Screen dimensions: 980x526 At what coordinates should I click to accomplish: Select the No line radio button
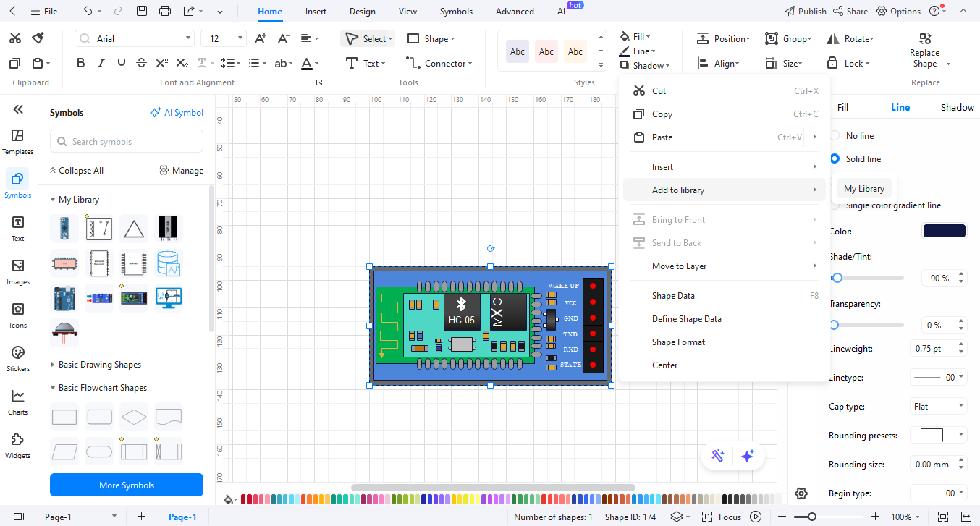pos(835,135)
